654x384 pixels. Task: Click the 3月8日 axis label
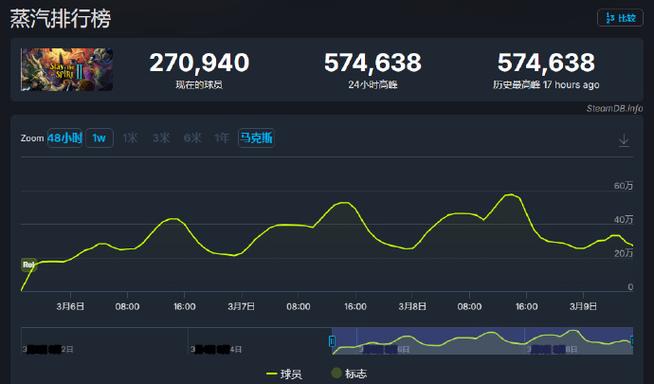click(x=412, y=306)
